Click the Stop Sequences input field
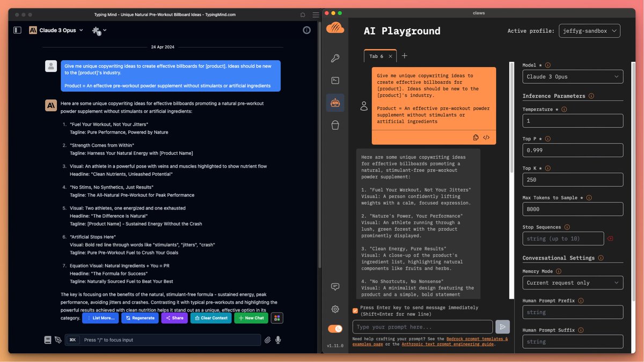Screen dimensions: 644x362 pyautogui.click(x=563, y=239)
